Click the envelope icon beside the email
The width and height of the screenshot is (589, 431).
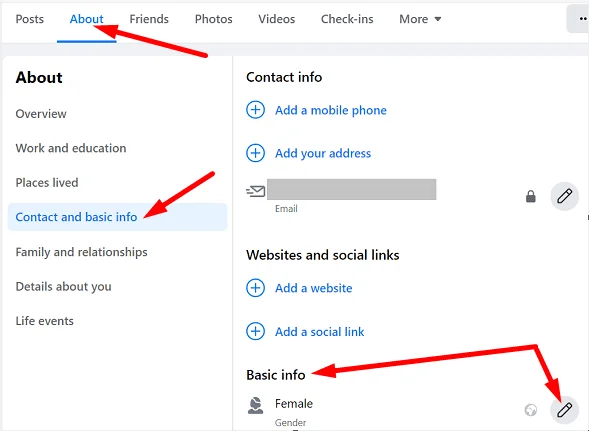tap(255, 191)
